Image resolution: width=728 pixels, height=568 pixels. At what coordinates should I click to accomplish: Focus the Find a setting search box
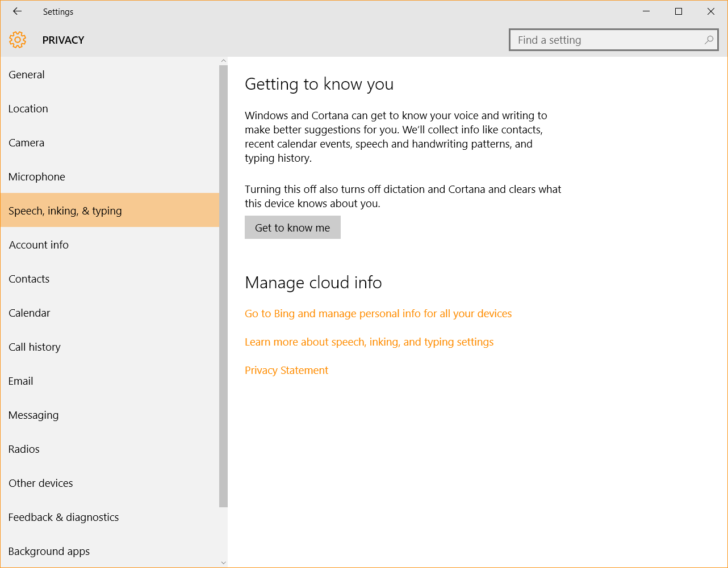pos(614,40)
